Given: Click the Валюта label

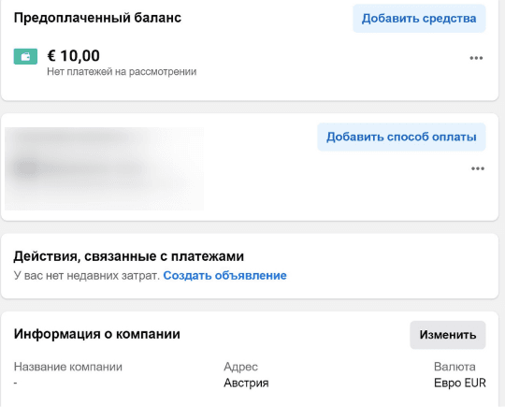Looking at the screenshot, I should (454, 367).
